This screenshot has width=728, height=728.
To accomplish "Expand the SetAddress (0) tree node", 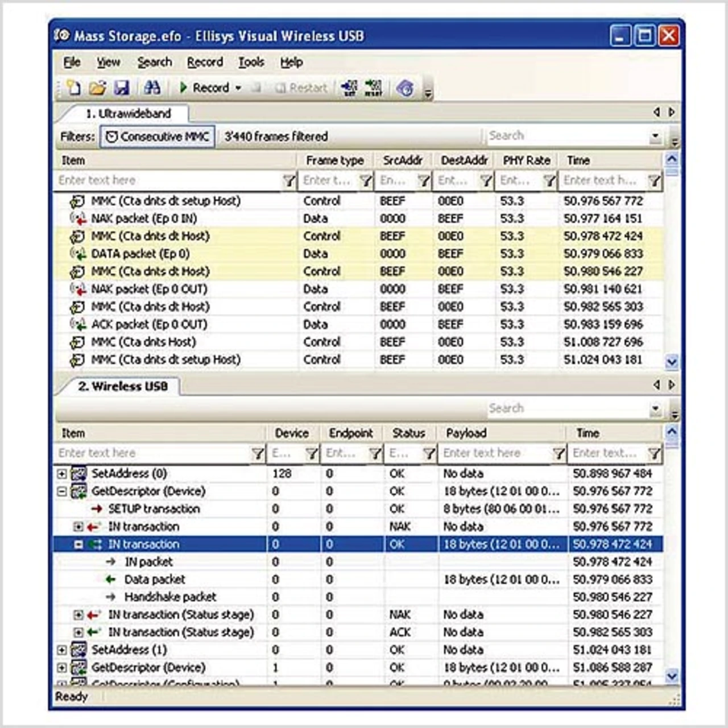I will point(62,474).
